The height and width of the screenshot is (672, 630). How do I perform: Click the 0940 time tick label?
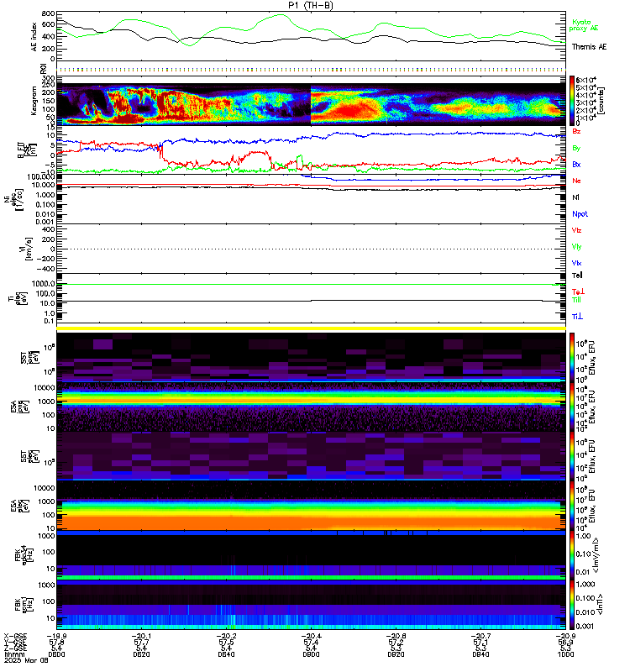(x=480, y=654)
